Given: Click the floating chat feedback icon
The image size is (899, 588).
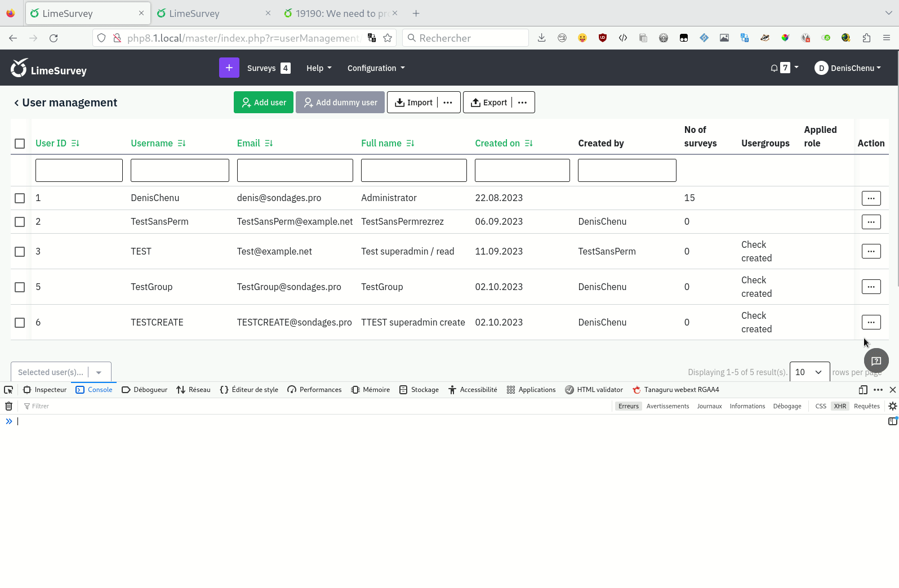Looking at the screenshot, I should [x=876, y=360].
